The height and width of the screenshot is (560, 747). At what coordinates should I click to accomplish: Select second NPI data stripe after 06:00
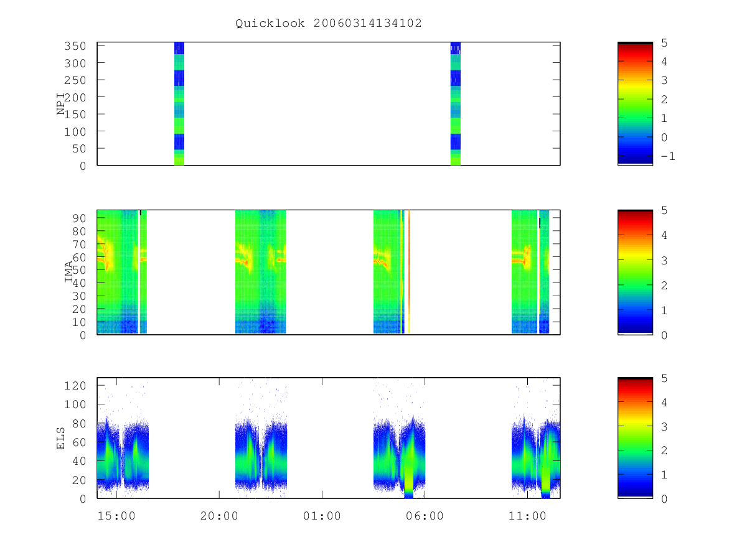coord(455,103)
